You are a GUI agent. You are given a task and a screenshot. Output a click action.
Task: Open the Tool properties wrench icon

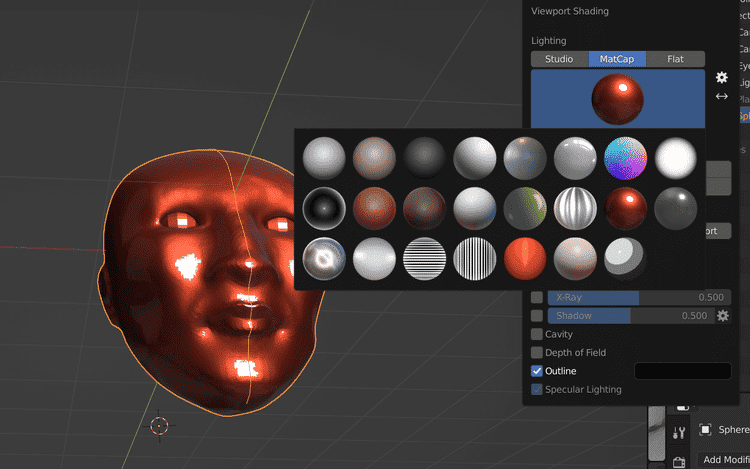679,433
